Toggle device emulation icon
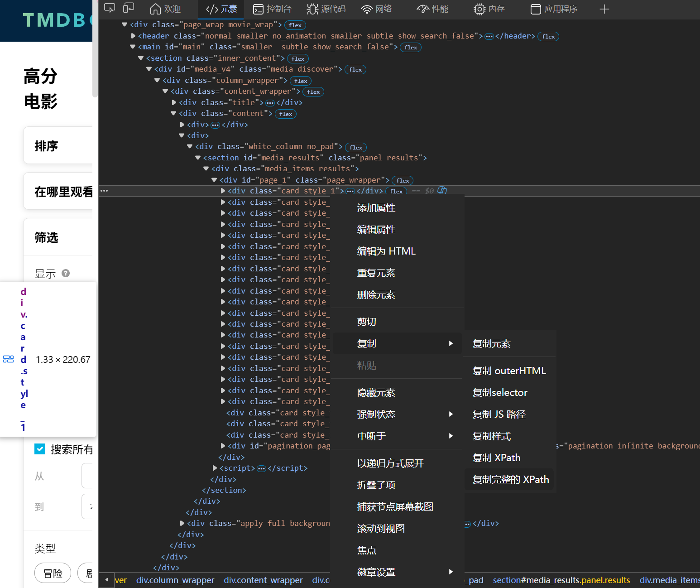Viewport: 700px width, 588px height. [129, 8]
